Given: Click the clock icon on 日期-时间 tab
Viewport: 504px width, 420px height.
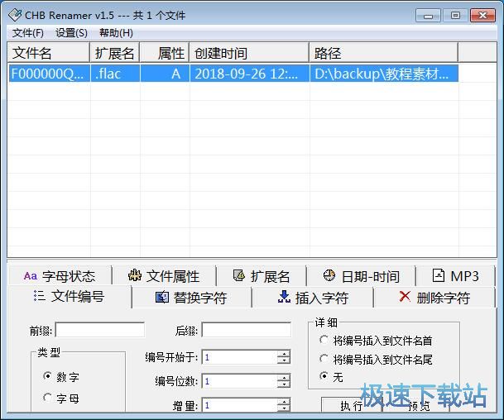Looking at the screenshot, I should [329, 275].
